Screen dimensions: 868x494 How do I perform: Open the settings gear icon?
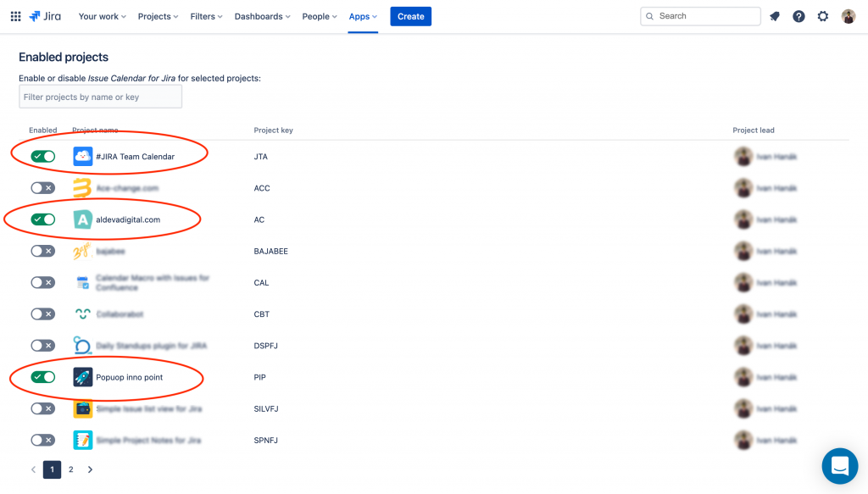pyautogui.click(x=823, y=17)
